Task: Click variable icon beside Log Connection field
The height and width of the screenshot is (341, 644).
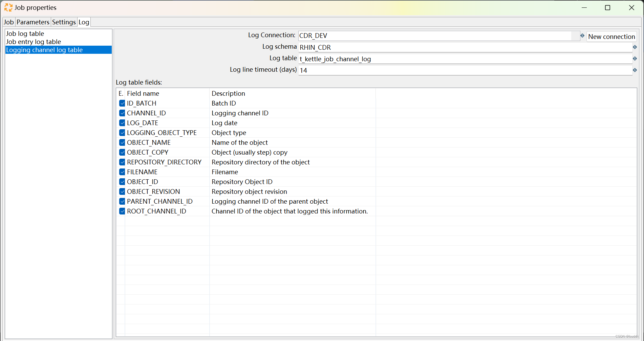Action: [x=582, y=36]
